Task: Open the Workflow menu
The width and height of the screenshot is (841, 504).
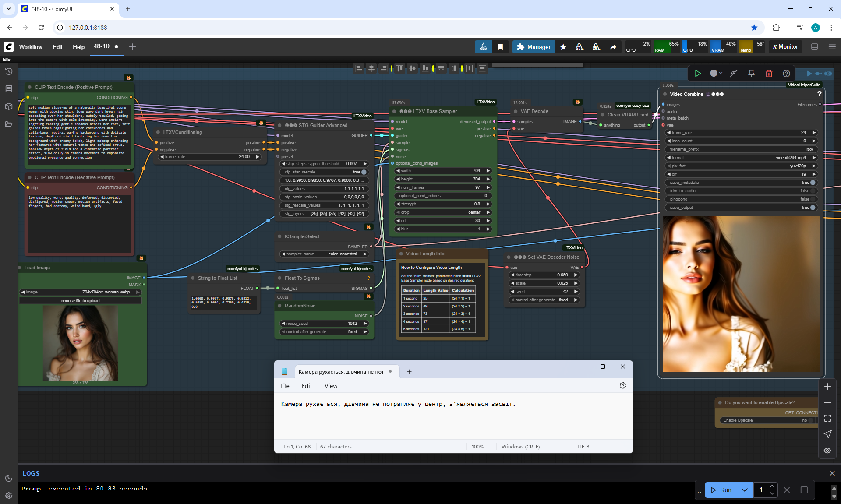Action: (31, 47)
